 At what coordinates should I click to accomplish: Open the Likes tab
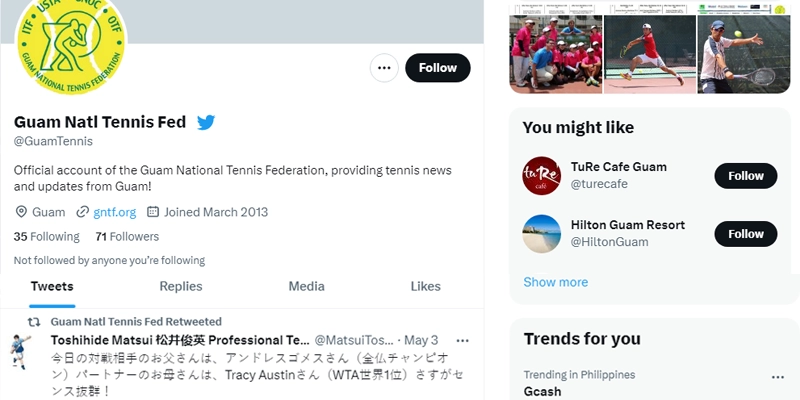[425, 286]
